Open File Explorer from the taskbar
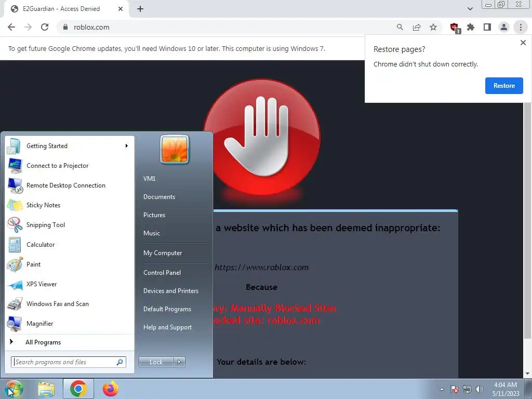This screenshot has height=399, width=532. coord(46,389)
